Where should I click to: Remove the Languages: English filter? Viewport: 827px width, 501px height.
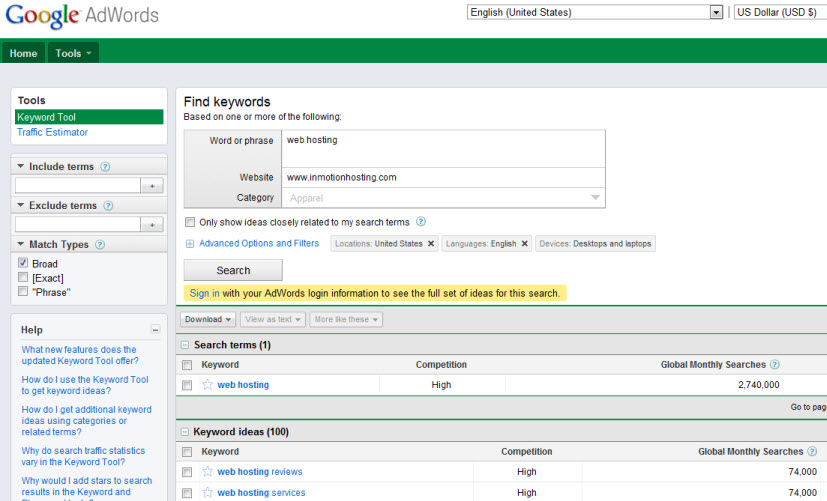click(x=524, y=243)
